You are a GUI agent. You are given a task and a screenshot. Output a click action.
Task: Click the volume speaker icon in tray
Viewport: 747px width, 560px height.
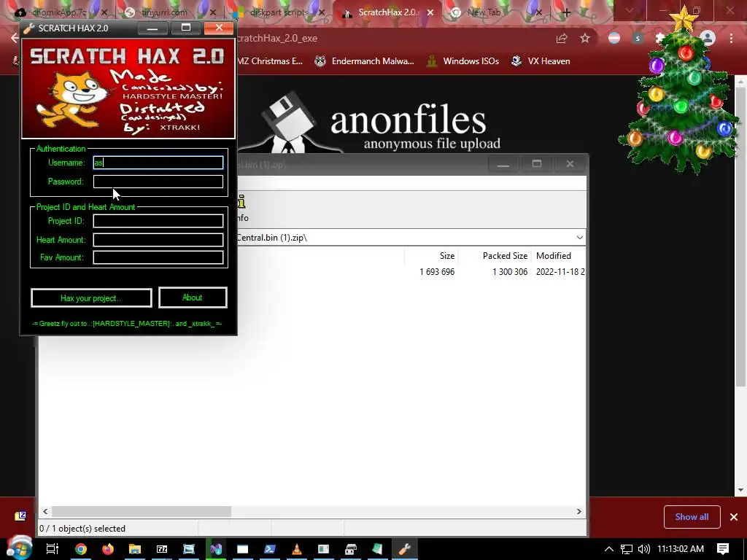[x=643, y=549]
